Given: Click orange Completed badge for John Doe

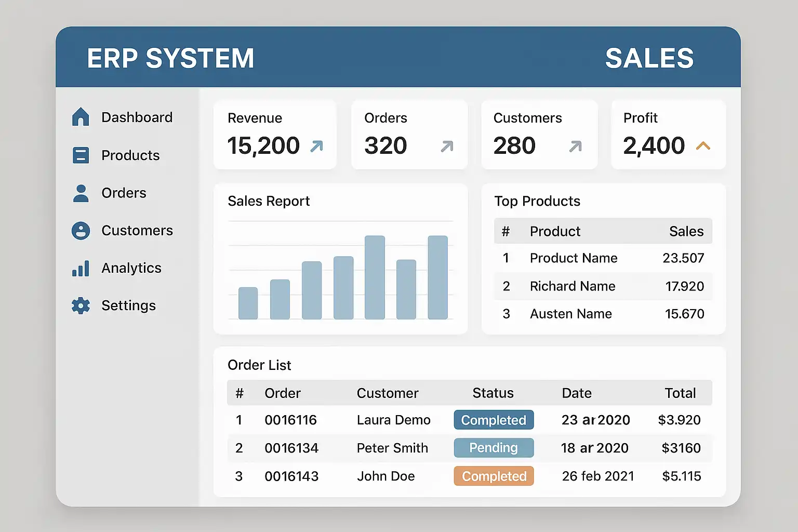Looking at the screenshot, I should point(494,476).
